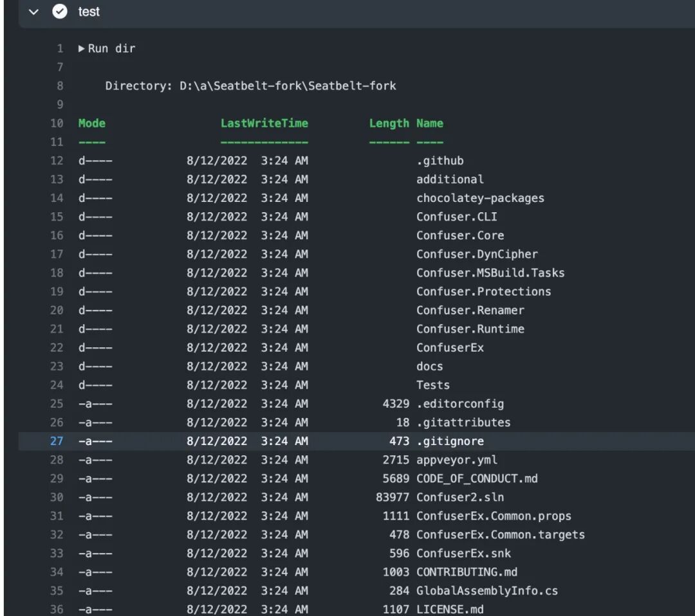Viewport: 695px width, 616px height.
Task: Click the Directory path text
Action: pos(250,86)
